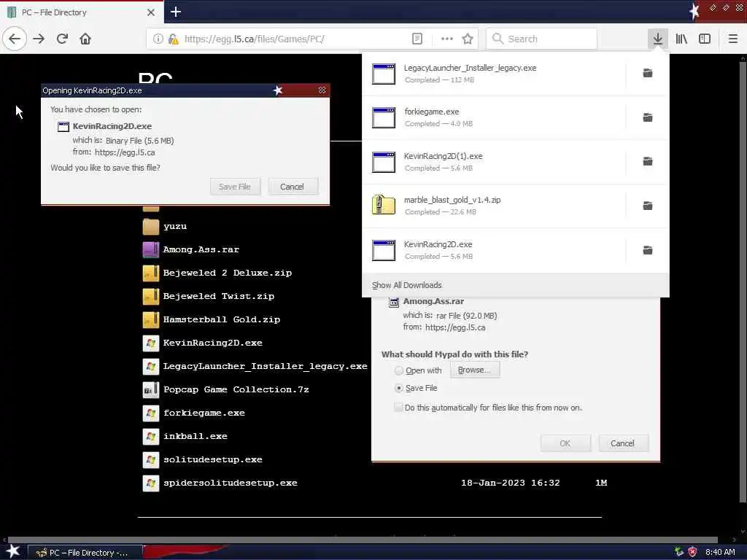Download spidersolitudesetup.exe
Viewport: 747px width, 560px height.
[x=230, y=483]
